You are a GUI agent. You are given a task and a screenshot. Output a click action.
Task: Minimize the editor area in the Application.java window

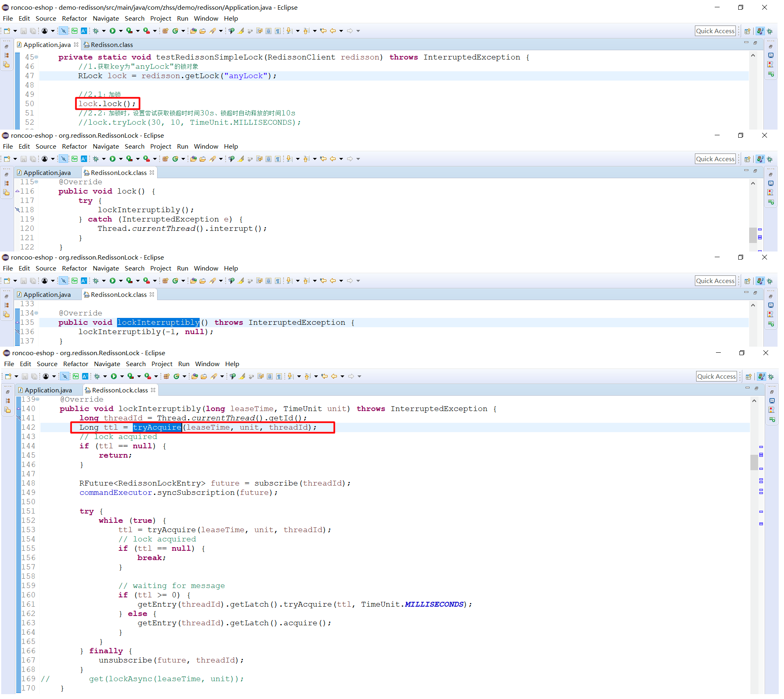point(746,43)
